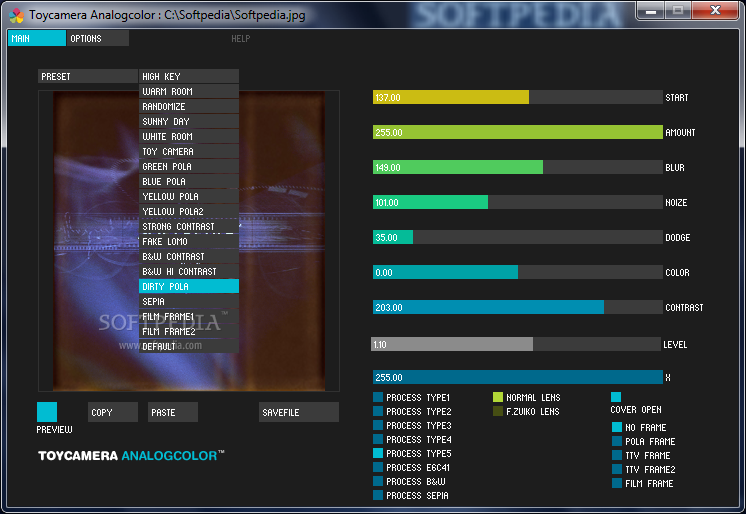This screenshot has width=746, height=514.
Task: Enable PROCESS TYPE3 option
Action: tap(378, 425)
